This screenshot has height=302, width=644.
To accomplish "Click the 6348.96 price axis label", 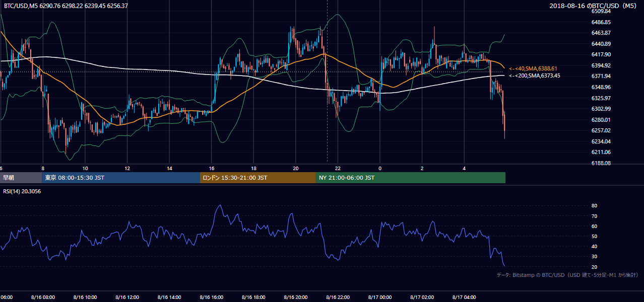I will 601,87.
